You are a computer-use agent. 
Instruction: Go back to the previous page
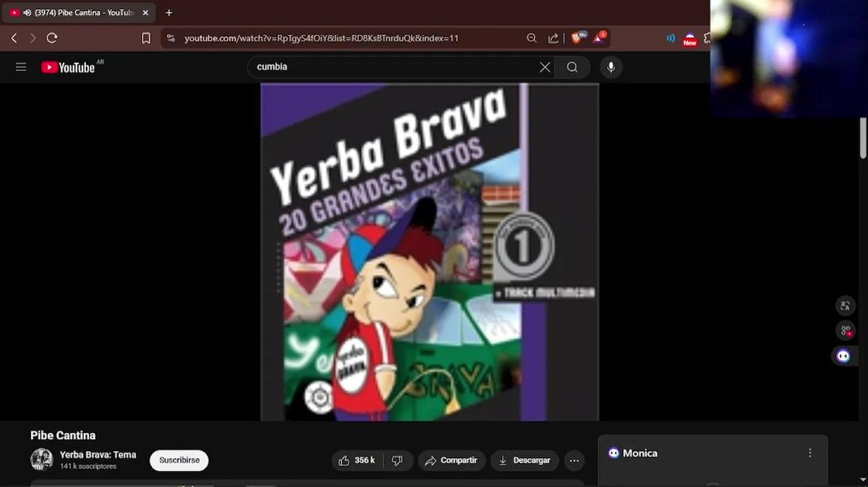point(14,39)
